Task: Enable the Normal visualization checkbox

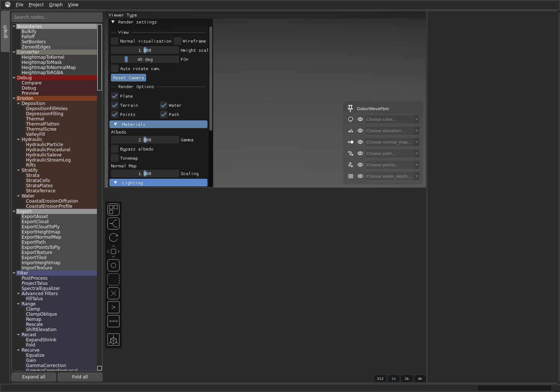Action: coord(115,41)
